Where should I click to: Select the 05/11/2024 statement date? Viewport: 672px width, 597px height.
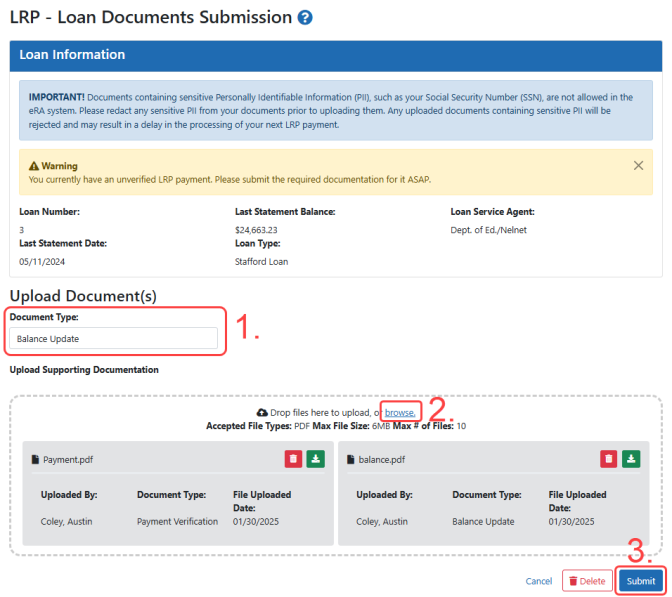point(42,262)
